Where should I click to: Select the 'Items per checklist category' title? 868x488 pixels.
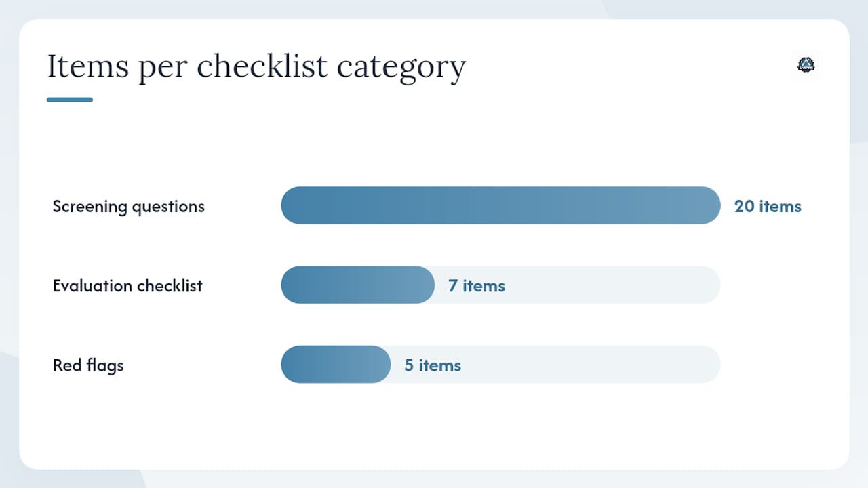click(256, 67)
